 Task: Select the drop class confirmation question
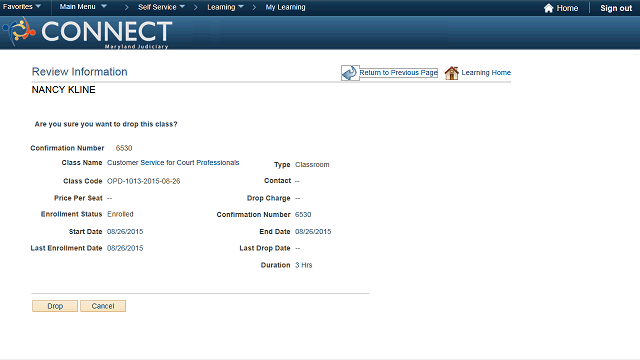point(106,124)
